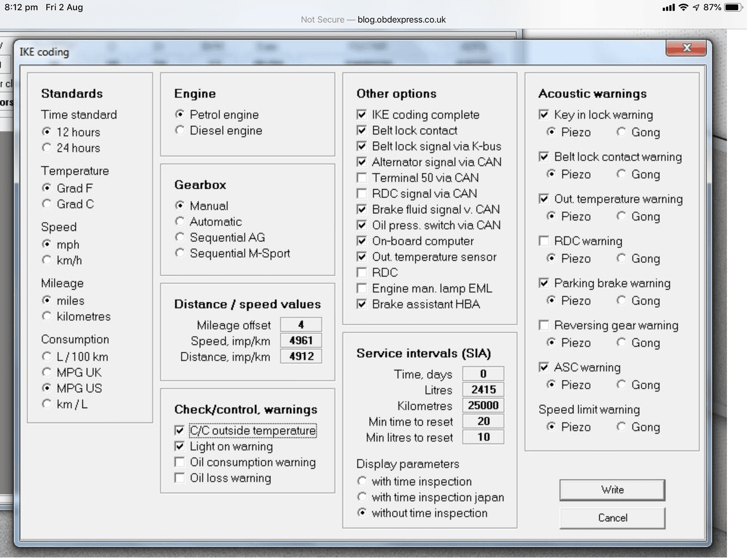Screen dimensions: 747x560
Task: Toggle On-board computer option
Action: click(361, 241)
